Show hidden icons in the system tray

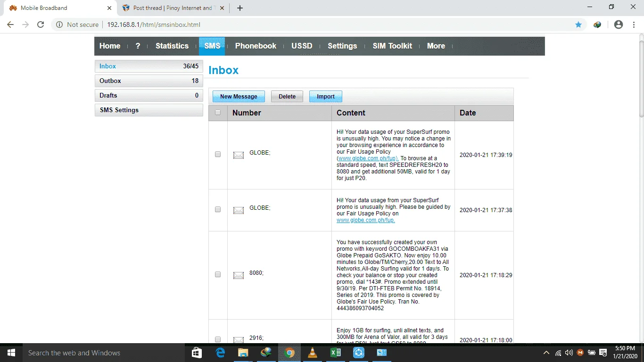546,353
